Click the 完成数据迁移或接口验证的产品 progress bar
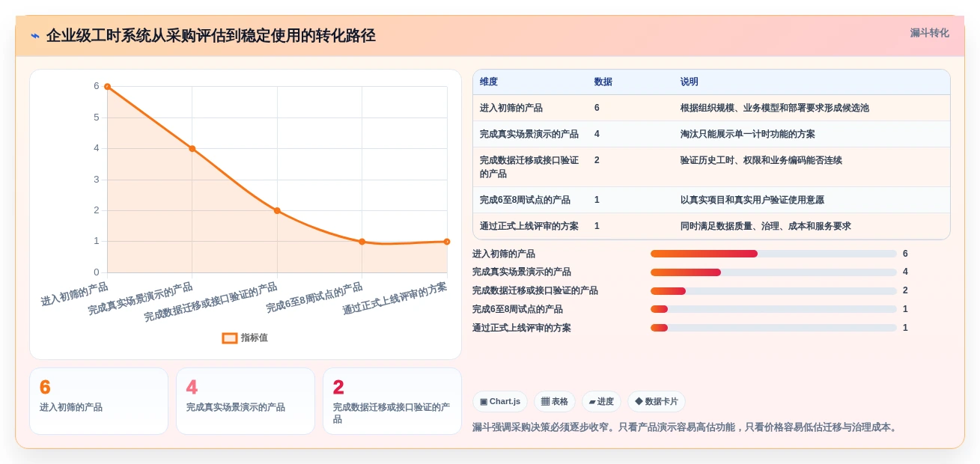Viewport: 980px width, 464px height. (773, 291)
